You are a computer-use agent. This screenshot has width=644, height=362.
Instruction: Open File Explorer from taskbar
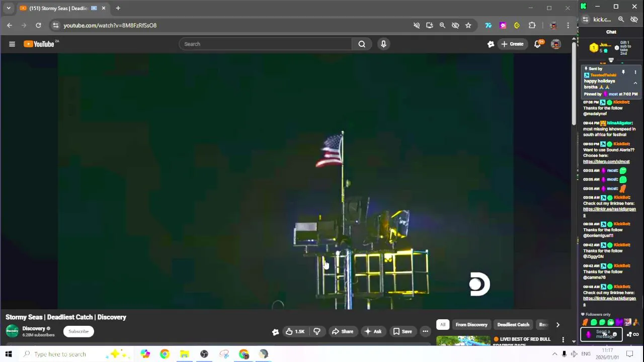click(184, 354)
